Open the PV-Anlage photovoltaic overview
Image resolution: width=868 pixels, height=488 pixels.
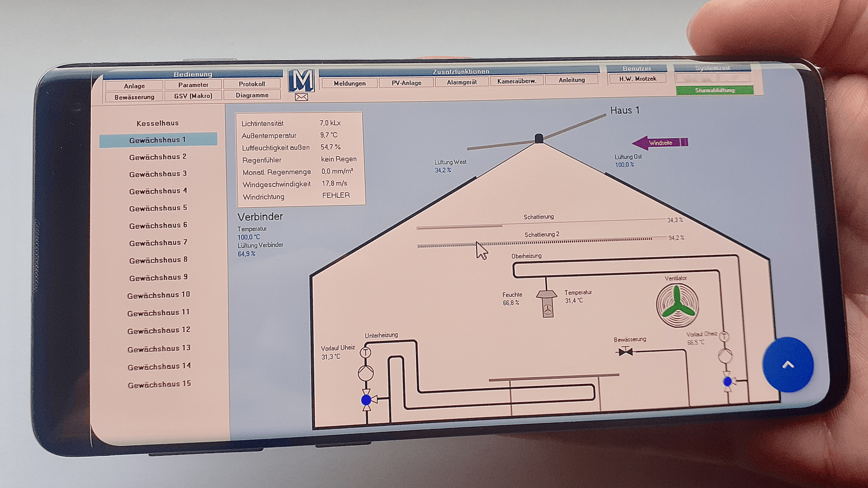point(406,83)
